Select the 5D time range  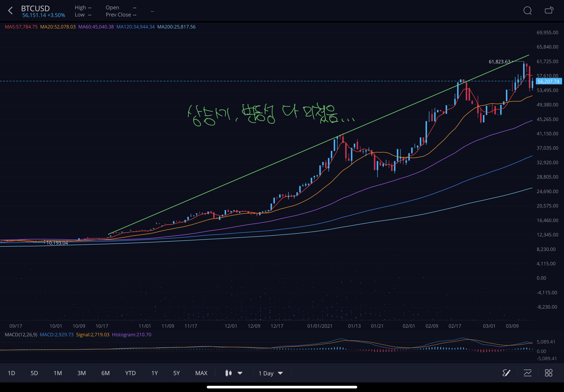coord(34,373)
